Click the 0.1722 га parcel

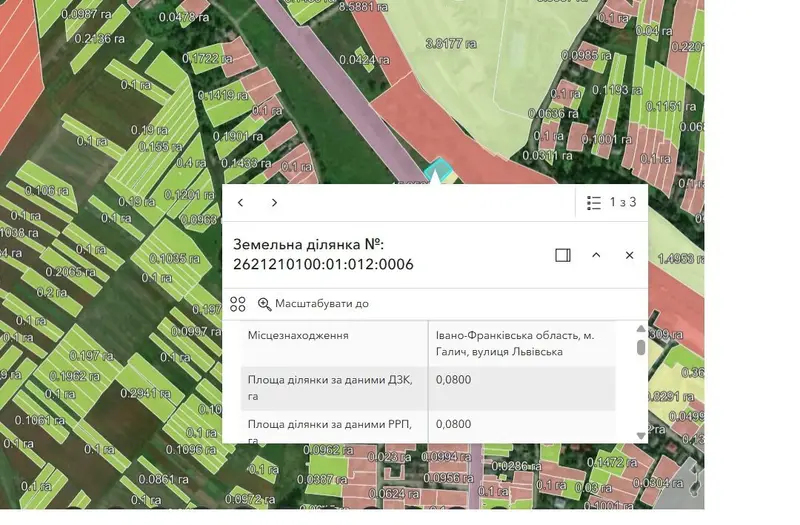(x=207, y=59)
